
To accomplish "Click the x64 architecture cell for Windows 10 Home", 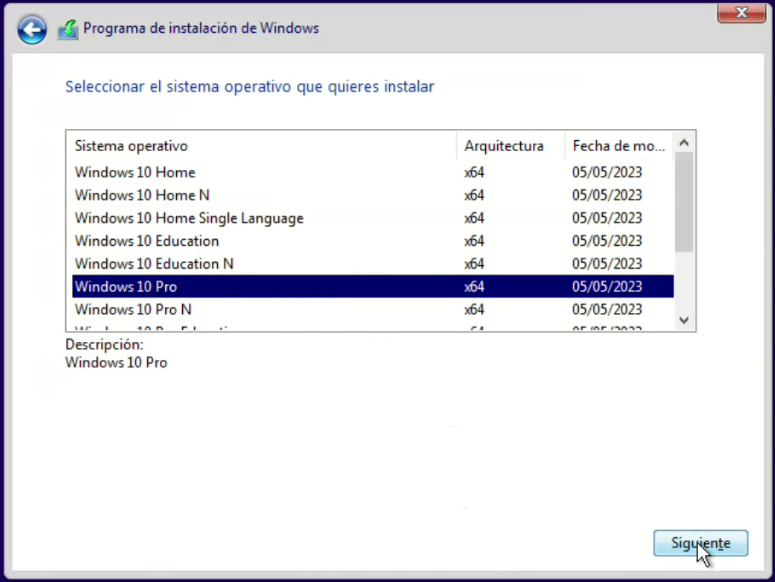I will 474,172.
